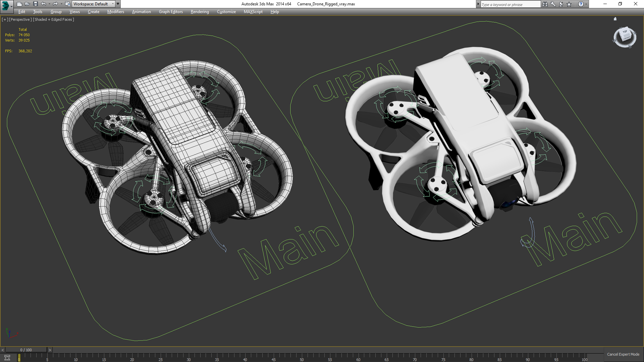Click the New Scene icon
The height and width of the screenshot is (362, 644).
pyautogui.click(x=19, y=4)
